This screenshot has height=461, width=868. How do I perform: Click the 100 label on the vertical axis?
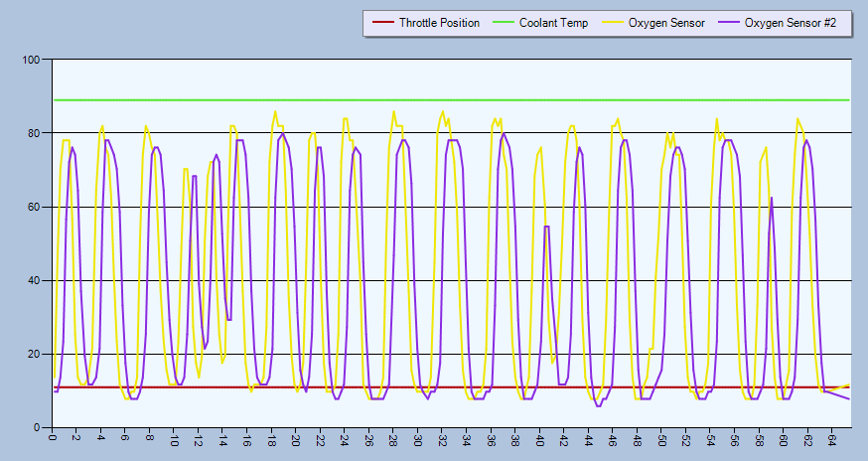[29, 61]
